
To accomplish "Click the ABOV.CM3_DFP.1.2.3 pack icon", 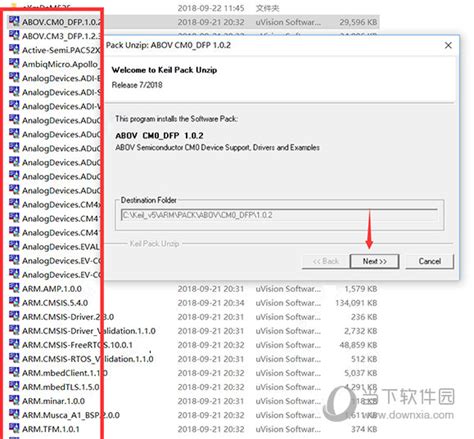I will click(x=14, y=35).
